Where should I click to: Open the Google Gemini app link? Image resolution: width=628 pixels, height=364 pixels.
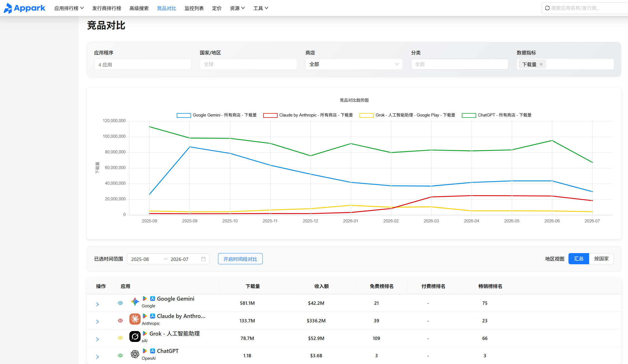[x=176, y=299]
